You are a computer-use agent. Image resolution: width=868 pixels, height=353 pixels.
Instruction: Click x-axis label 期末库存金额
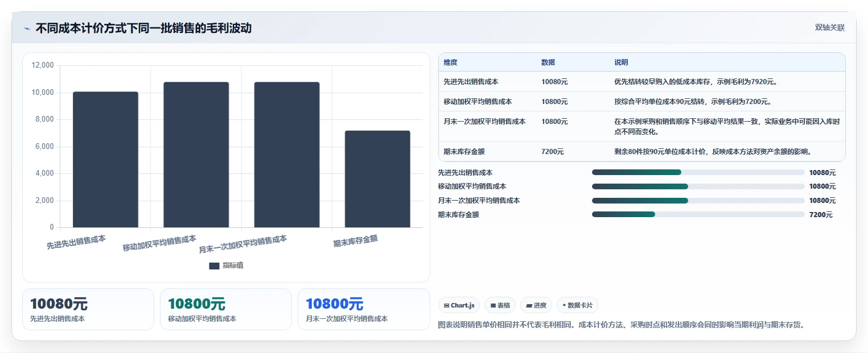coord(355,242)
